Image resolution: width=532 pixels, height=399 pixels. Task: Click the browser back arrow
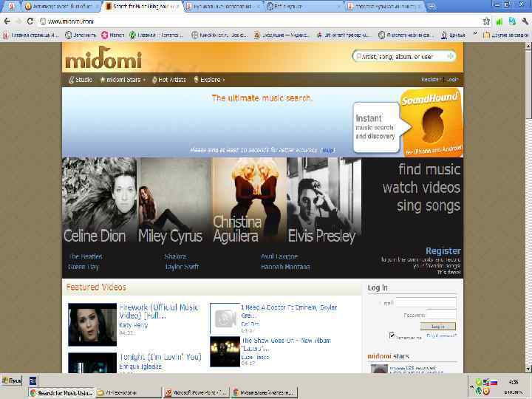7,21
